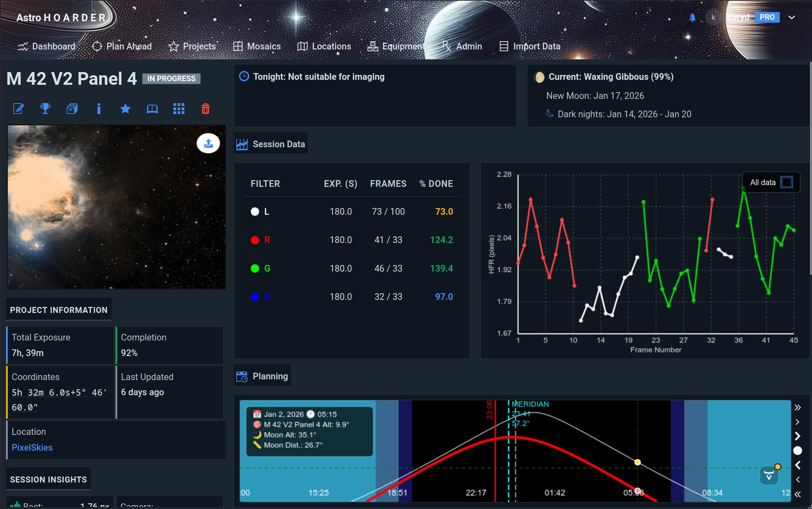Click the double right arrow beside the planning chart
Image resolution: width=812 pixels, height=509 pixels.
tap(798, 408)
